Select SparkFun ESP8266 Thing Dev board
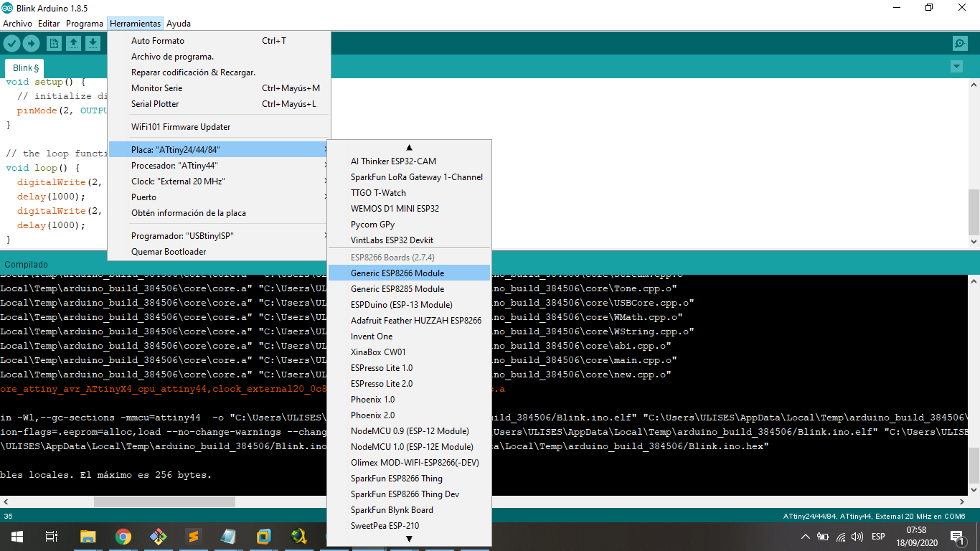The height and width of the screenshot is (551, 980). coord(410,494)
